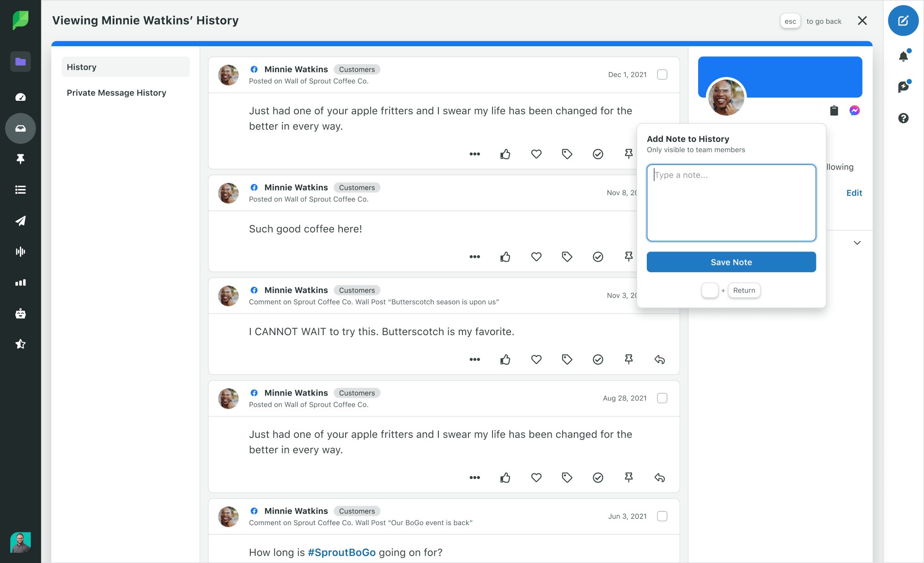Select the Private Message History tab
The height and width of the screenshot is (563, 924).
click(x=116, y=92)
